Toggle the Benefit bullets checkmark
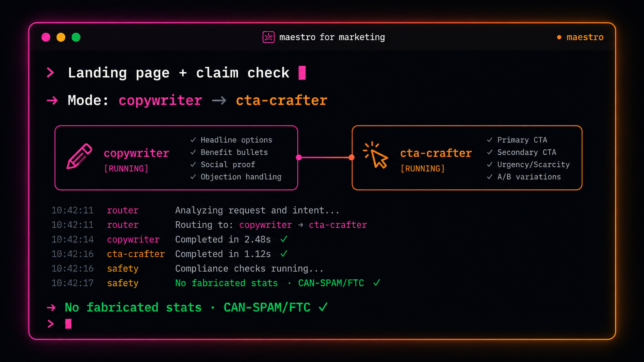The width and height of the screenshot is (644, 362). (193, 152)
